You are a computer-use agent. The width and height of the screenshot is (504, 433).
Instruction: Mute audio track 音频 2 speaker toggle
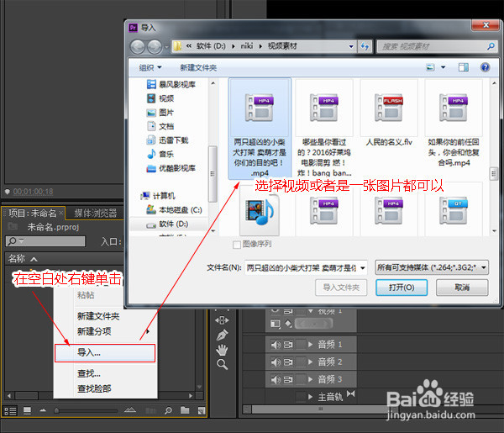click(276, 362)
